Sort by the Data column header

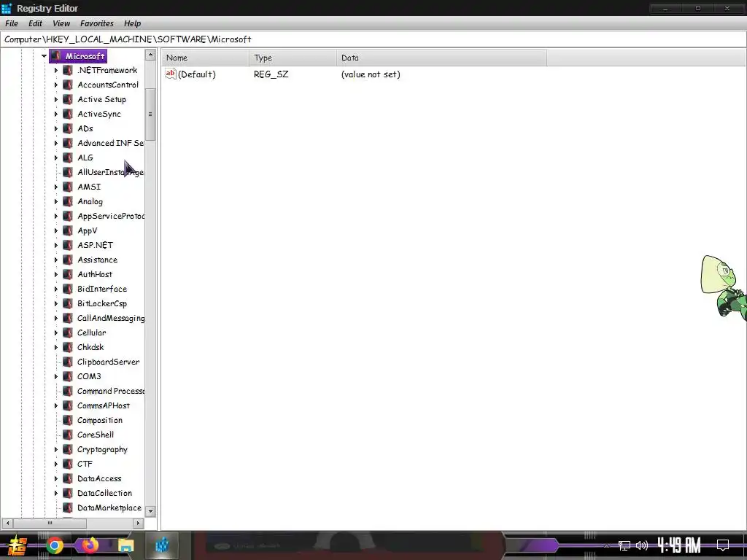pos(441,58)
